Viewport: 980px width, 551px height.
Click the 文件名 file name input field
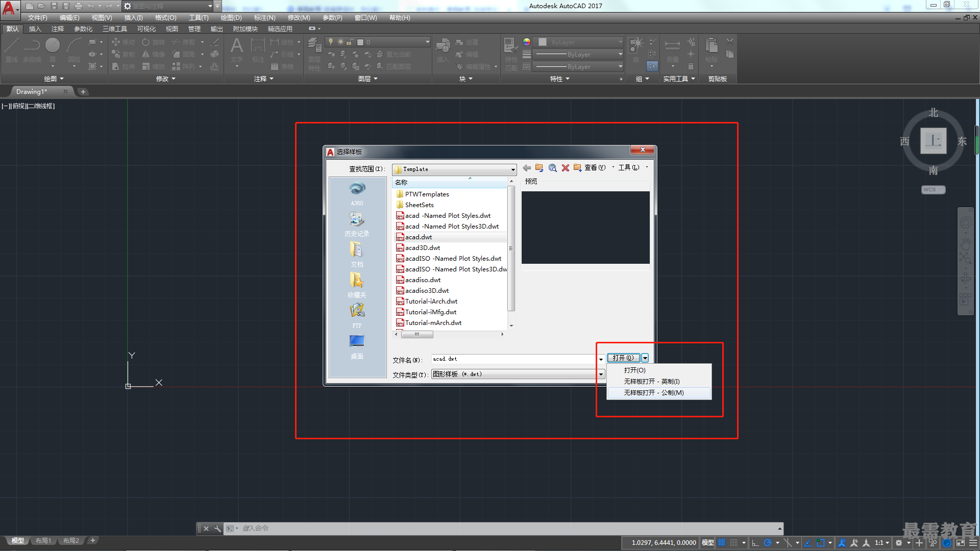pos(513,359)
